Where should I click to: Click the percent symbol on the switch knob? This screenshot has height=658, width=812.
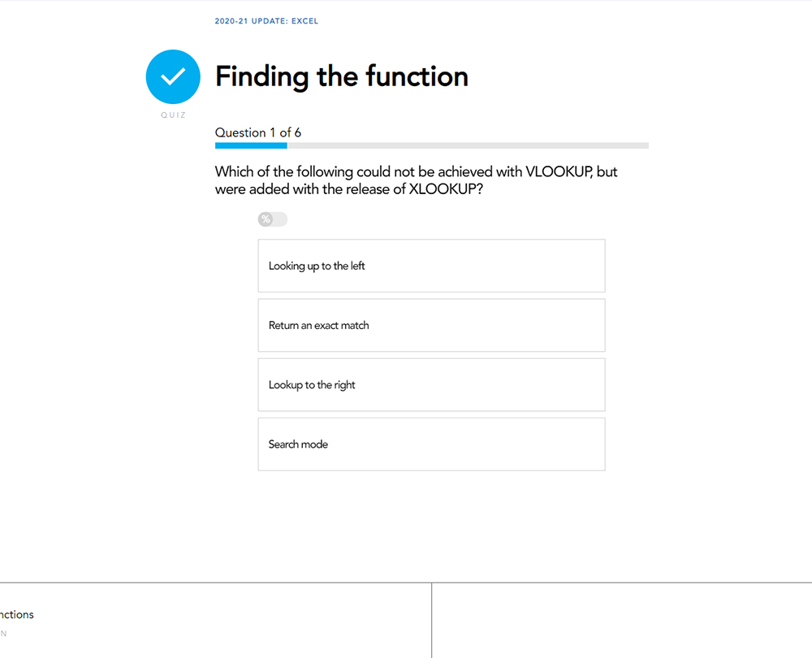[x=266, y=219]
